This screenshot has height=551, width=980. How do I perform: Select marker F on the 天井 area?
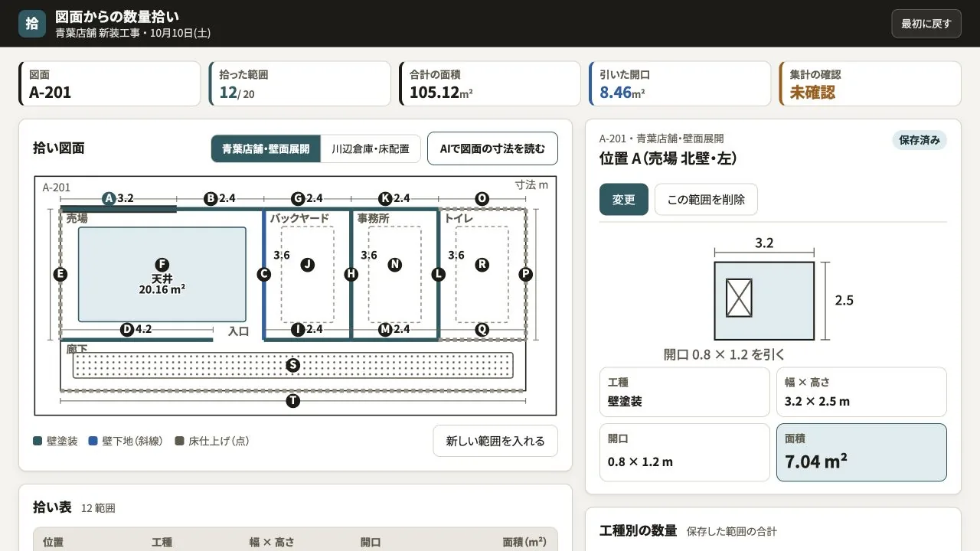[162, 264]
